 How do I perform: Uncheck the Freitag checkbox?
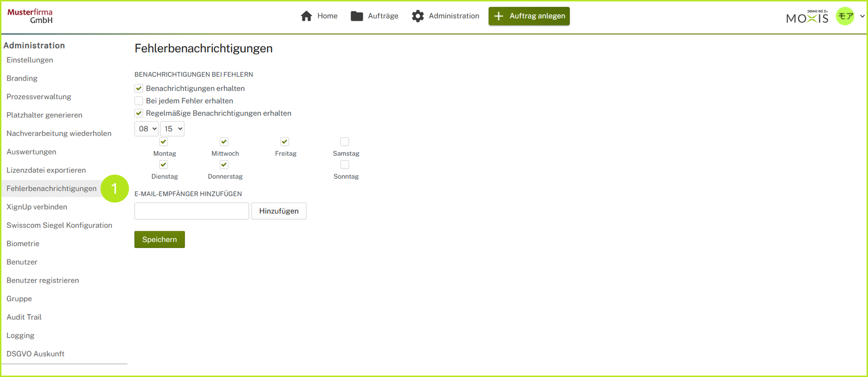[284, 142]
